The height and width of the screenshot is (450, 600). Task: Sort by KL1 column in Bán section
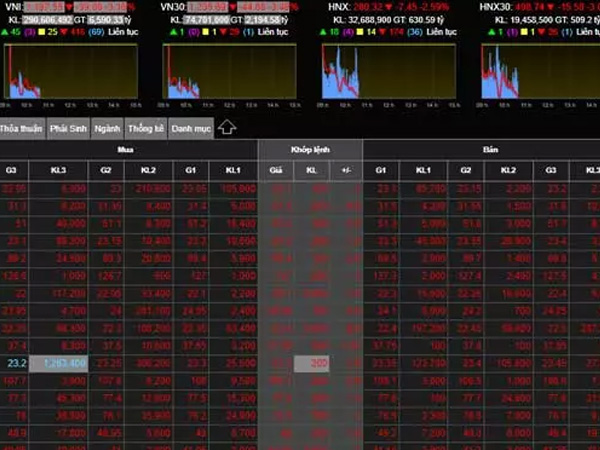(423, 170)
